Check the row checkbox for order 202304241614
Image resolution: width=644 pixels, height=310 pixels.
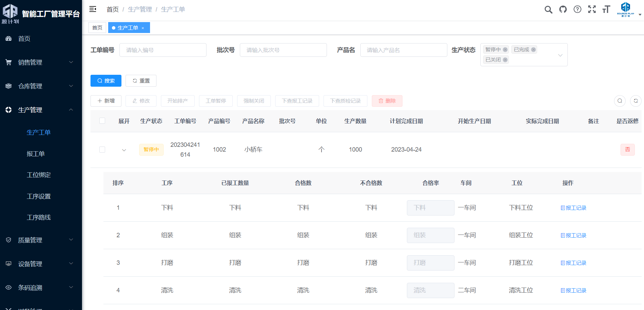(x=102, y=150)
